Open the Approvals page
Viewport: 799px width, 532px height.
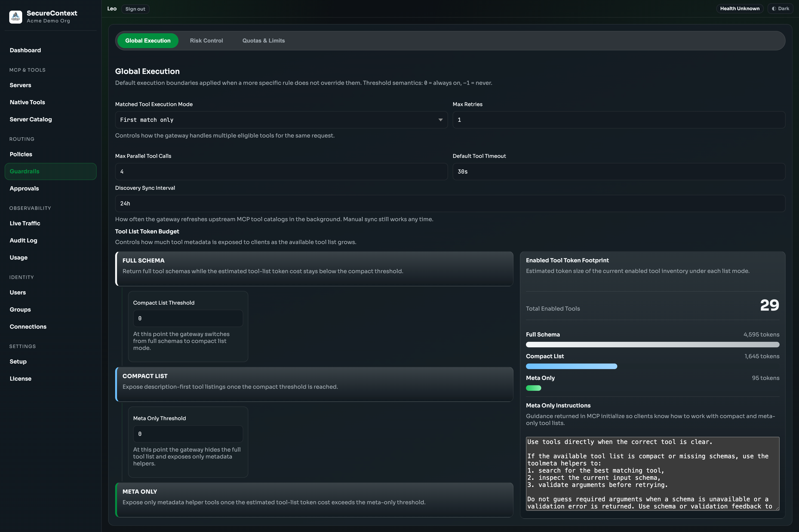[24, 188]
